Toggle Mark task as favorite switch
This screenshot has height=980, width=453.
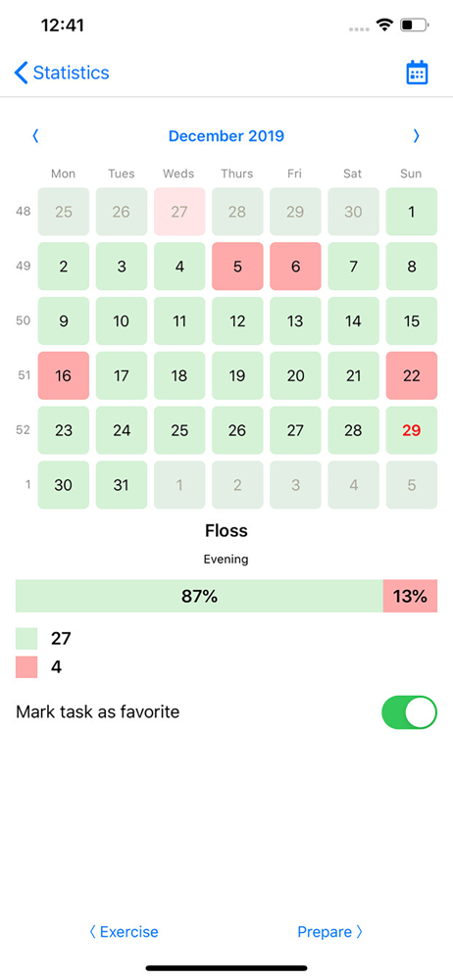coord(409,712)
